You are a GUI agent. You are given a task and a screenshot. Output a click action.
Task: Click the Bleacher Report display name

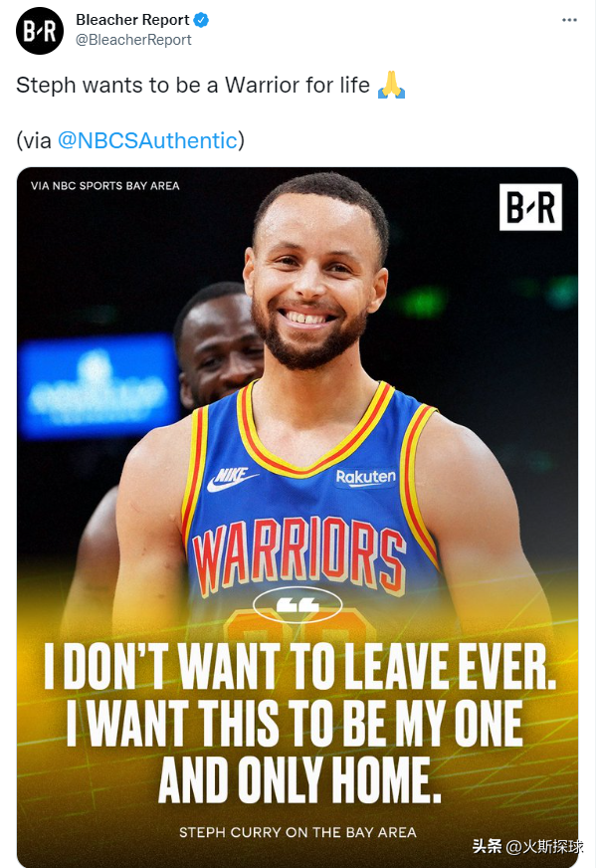(x=132, y=20)
